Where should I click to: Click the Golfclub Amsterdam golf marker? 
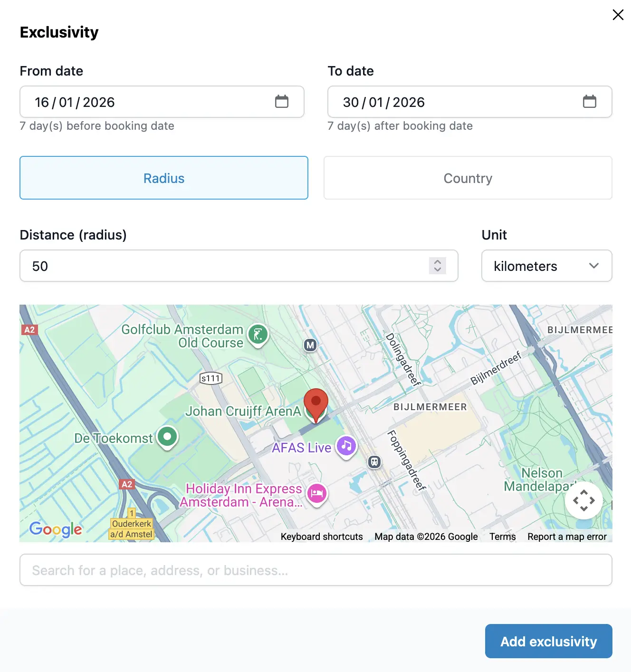[258, 335]
